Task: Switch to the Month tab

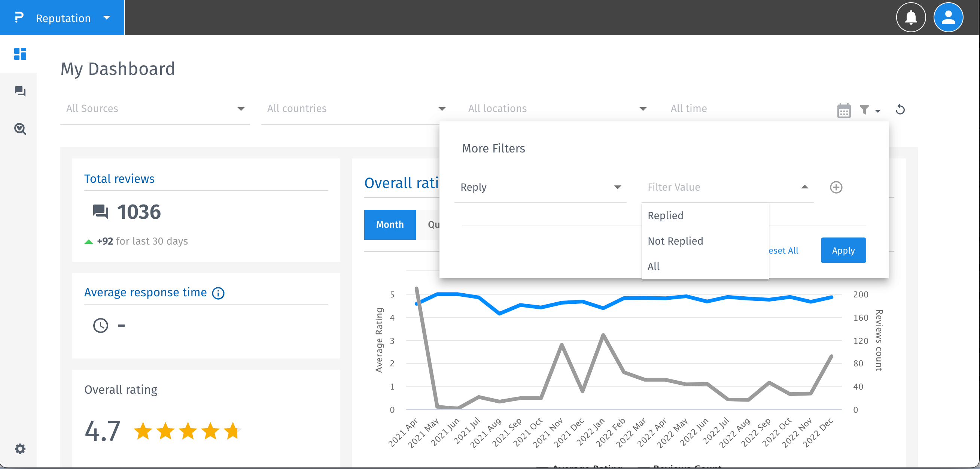Action: [390, 225]
